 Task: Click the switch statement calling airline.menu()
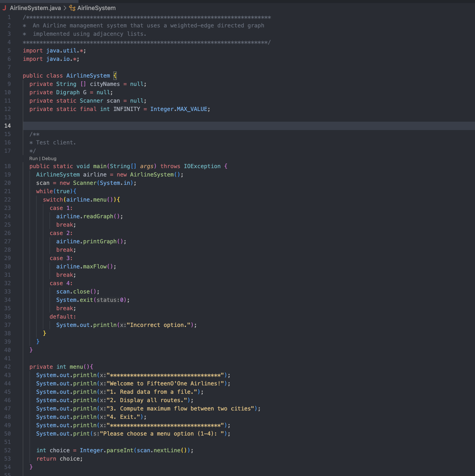pos(53,199)
